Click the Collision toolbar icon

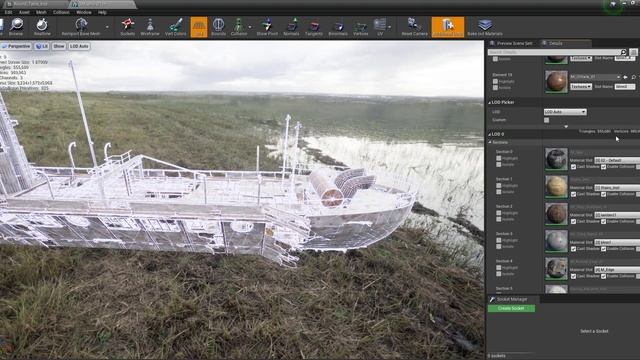(x=239, y=27)
